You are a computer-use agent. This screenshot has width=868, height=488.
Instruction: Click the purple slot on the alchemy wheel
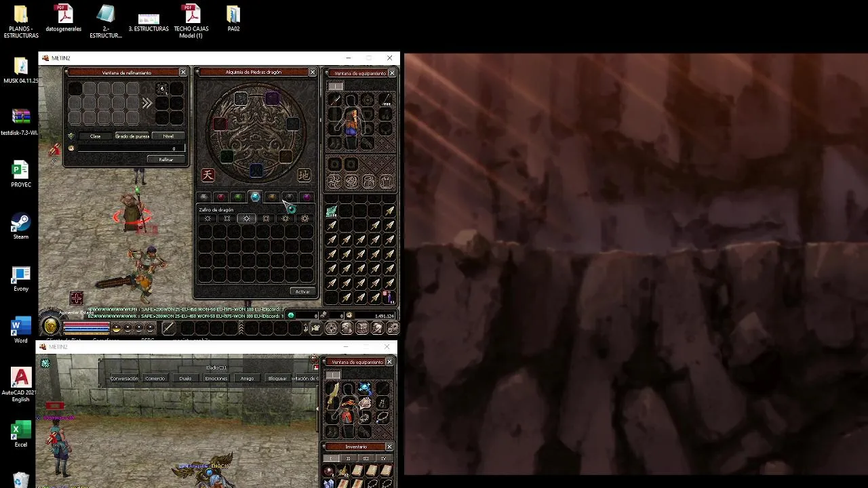[272, 99]
